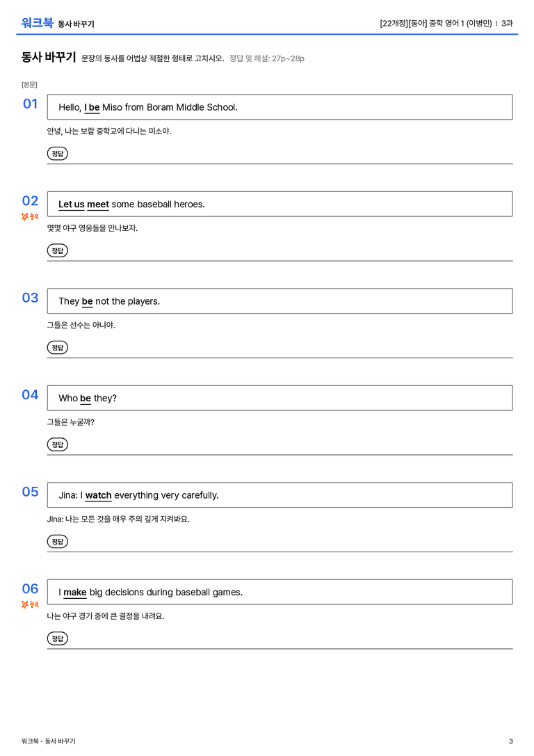The height and width of the screenshot is (756, 534).
Task: Click the 정답 badge under question 01
Action: (x=57, y=153)
